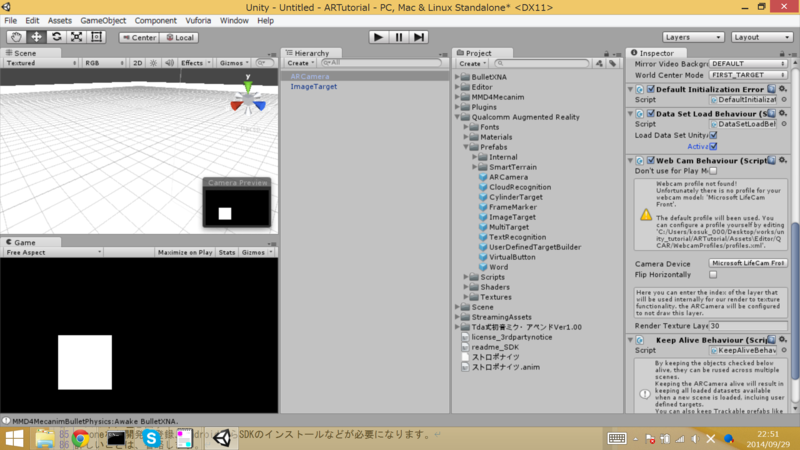Select the Scale tool
This screenshot has width=800, height=450.
[77, 37]
